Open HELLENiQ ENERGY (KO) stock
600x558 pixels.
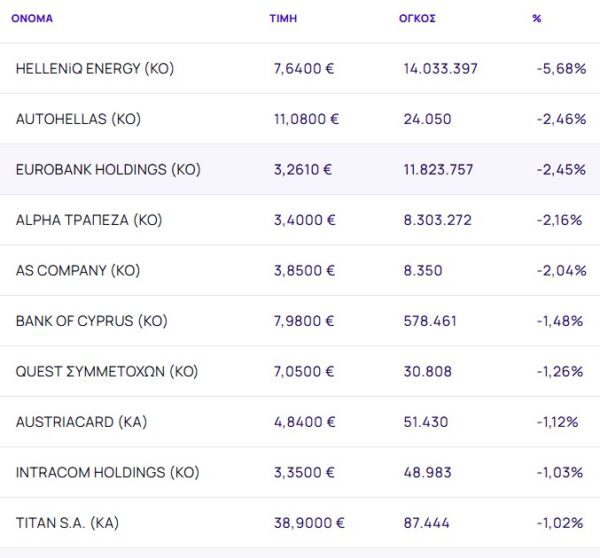point(95,68)
